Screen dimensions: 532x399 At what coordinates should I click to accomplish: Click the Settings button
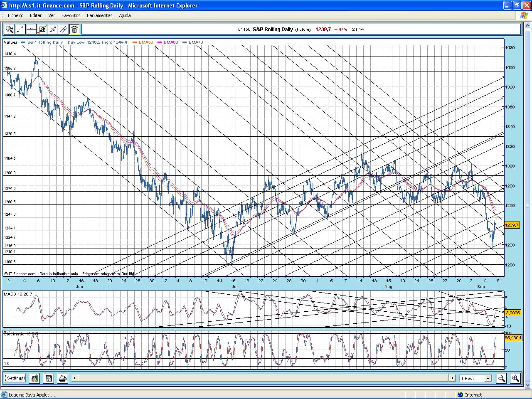tap(15, 378)
